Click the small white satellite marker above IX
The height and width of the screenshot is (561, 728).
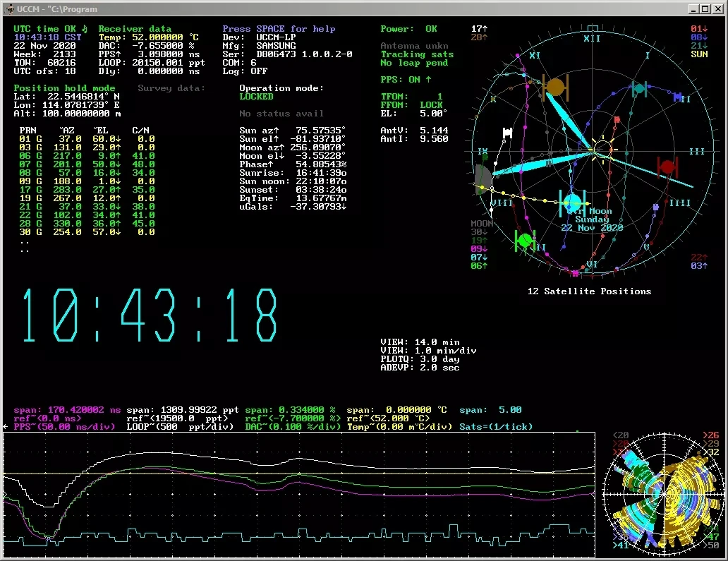pos(507,133)
